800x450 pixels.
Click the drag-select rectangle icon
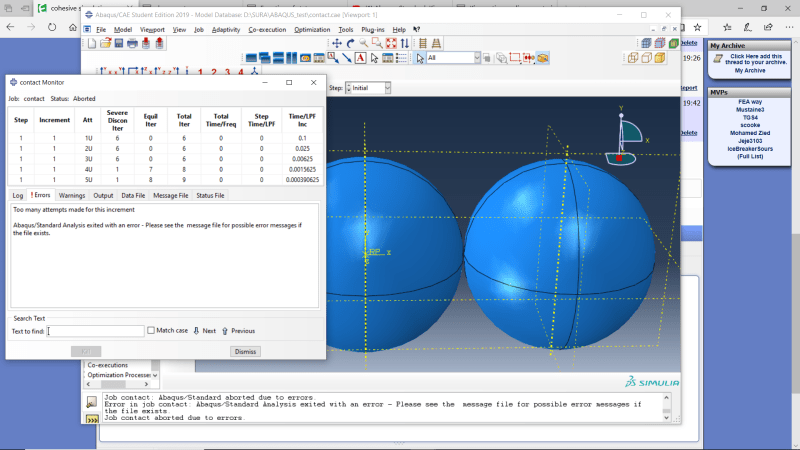(515, 58)
